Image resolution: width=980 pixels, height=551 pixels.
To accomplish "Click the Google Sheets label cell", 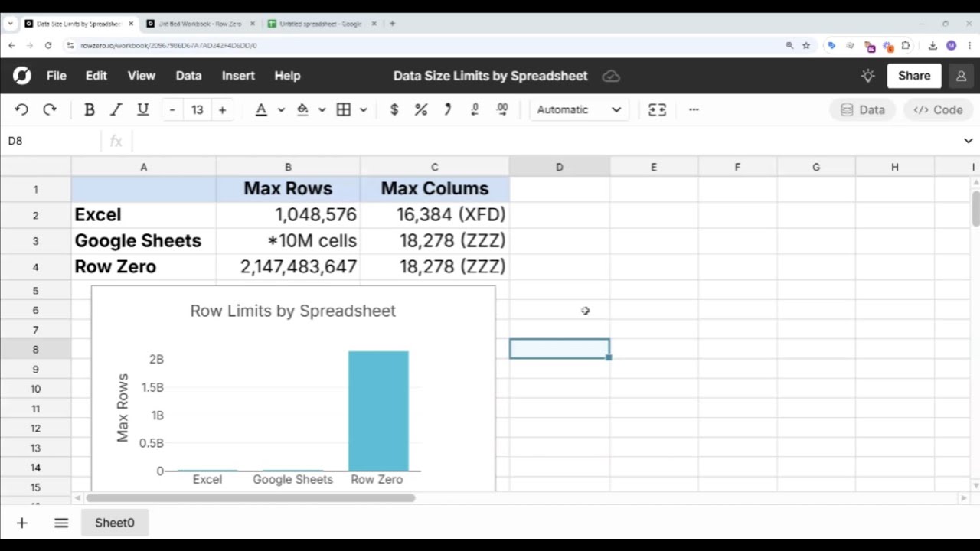I will click(x=143, y=240).
